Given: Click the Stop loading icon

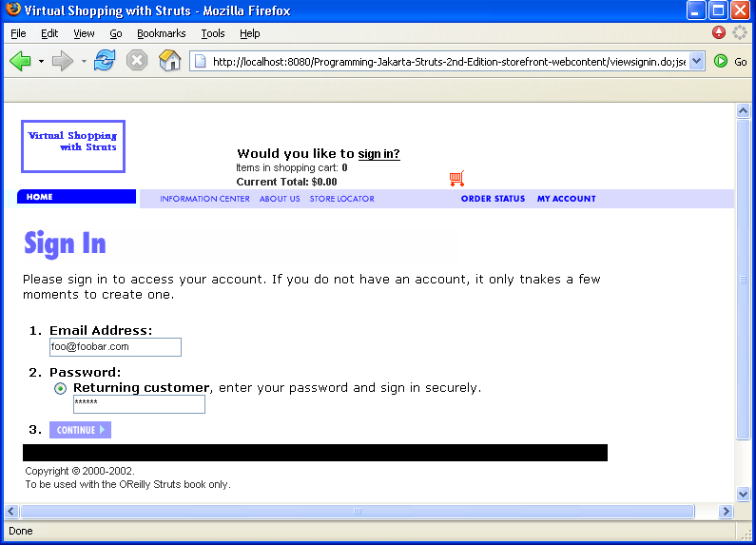Looking at the screenshot, I should click(x=137, y=61).
